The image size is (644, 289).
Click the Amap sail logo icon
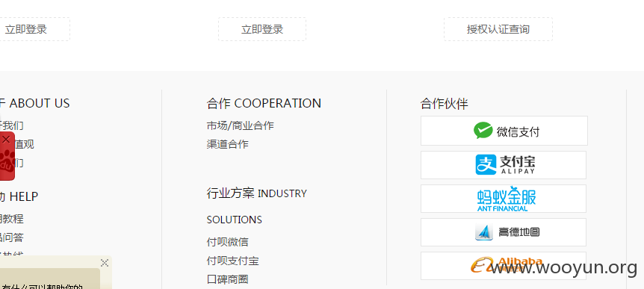(484, 232)
